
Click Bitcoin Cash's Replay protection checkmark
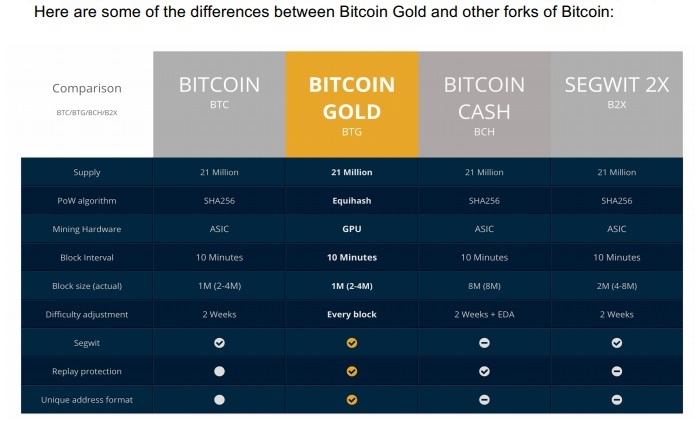(484, 371)
